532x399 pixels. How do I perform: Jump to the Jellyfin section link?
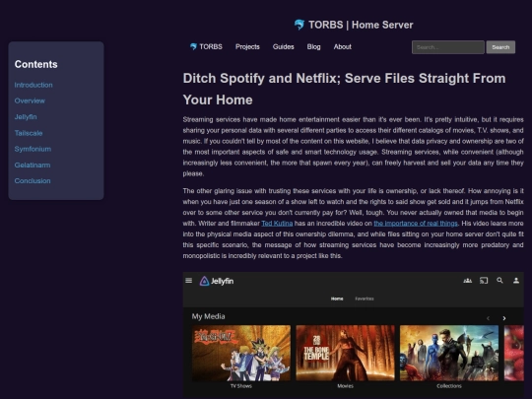(26, 116)
